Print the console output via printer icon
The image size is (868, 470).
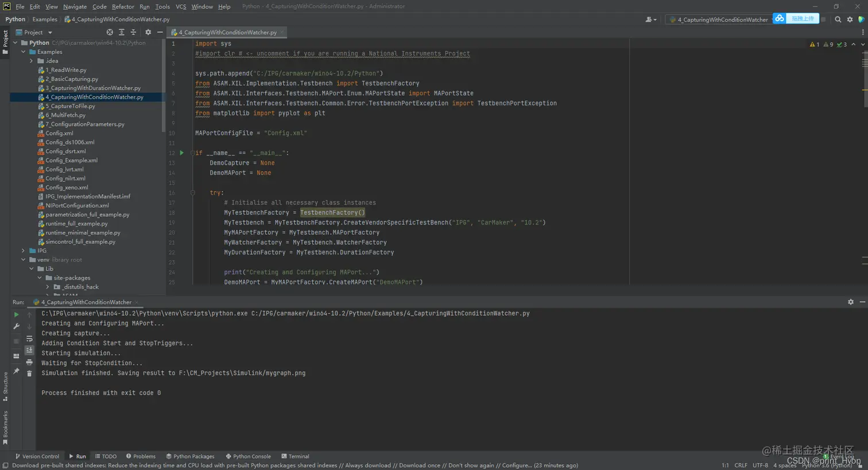[29, 362]
